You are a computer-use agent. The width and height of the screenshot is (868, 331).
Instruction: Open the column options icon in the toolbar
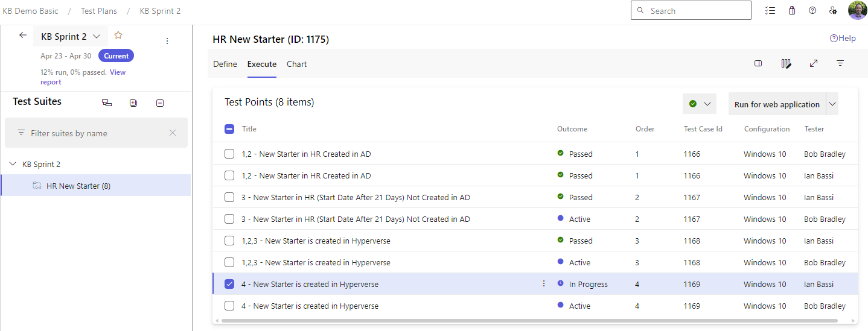click(x=786, y=64)
